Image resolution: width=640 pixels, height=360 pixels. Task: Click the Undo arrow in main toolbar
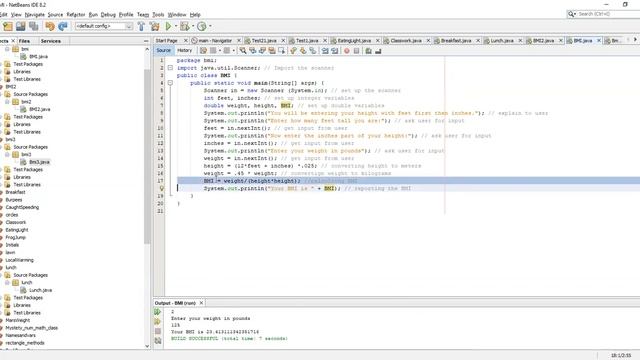(x=50, y=26)
